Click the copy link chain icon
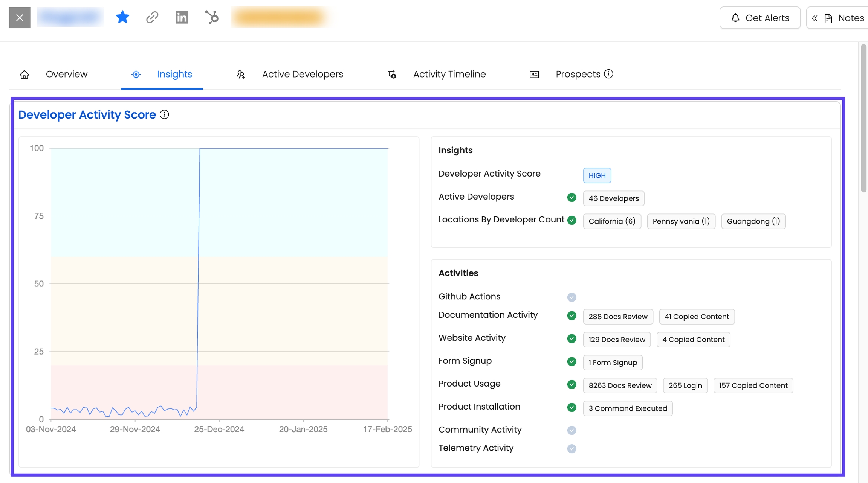 [x=152, y=17]
